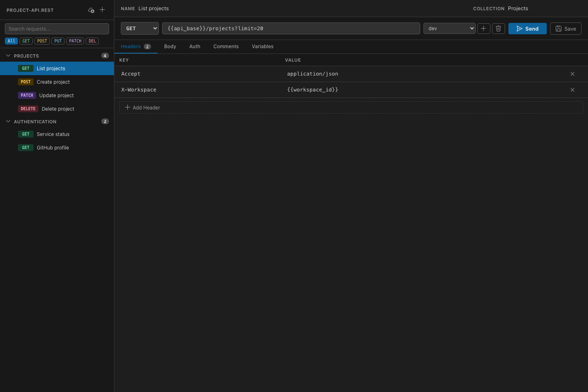Click the plus icon beside PROJECT-API.REST
Viewport: 588px width, 392px height.
point(102,10)
